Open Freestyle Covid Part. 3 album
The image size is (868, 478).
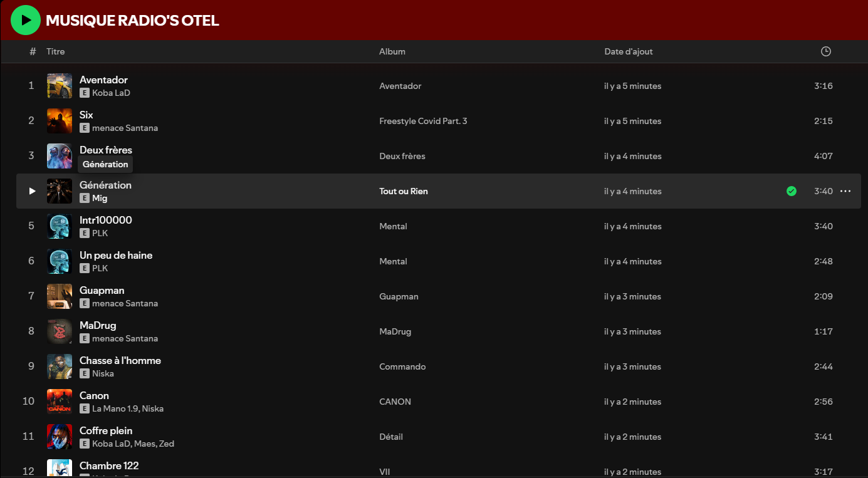[423, 121]
